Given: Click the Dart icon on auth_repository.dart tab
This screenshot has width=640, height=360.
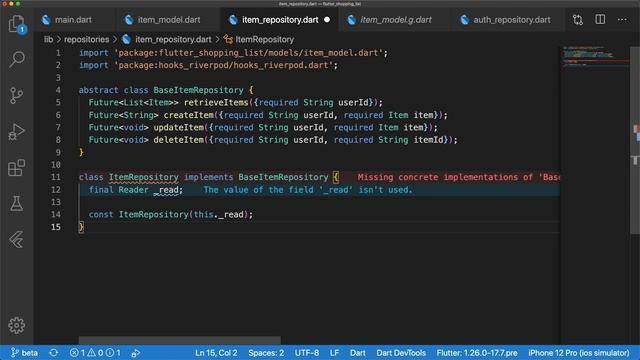Looking at the screenshot, I should point(464,20).
